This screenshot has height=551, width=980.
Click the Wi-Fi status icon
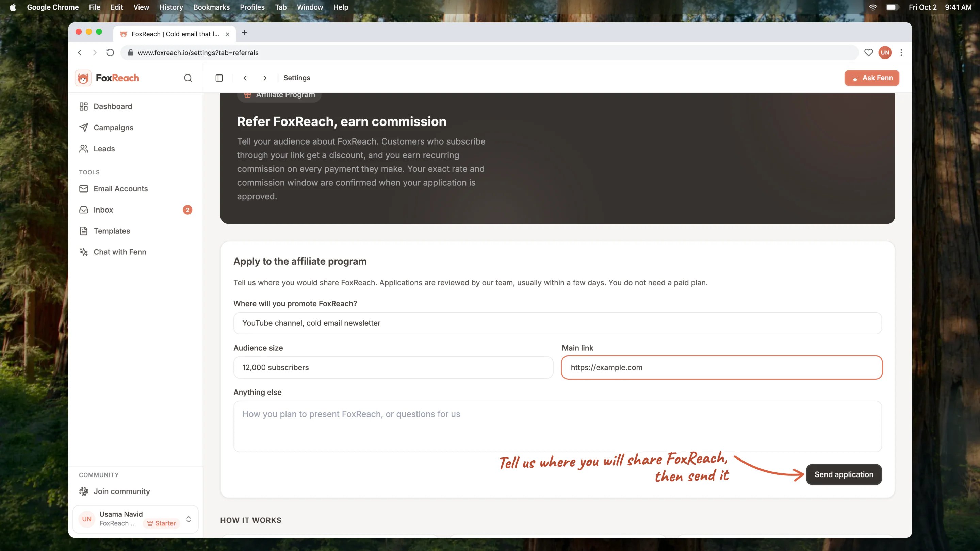tap(873, 7)
